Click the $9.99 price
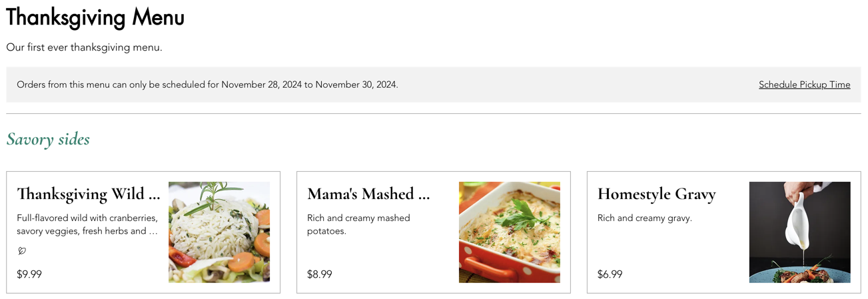Screen dimensions: 868x299 (x=29, y=274)
